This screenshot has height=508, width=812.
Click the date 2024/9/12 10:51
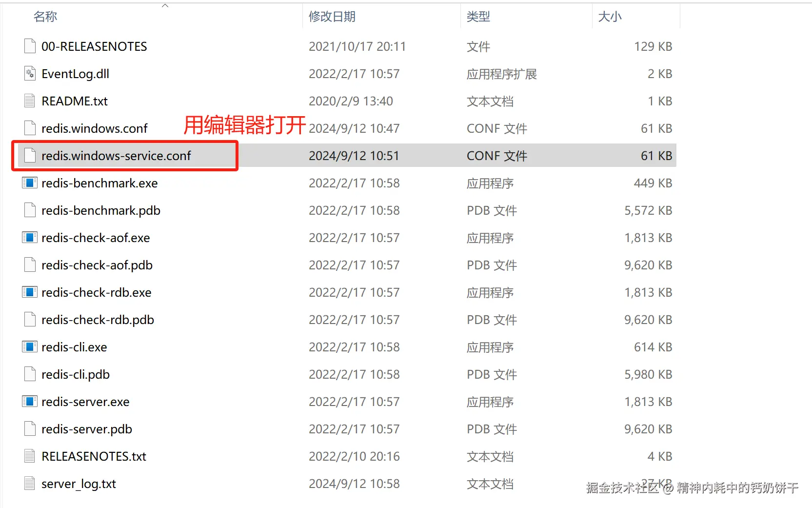(354, 156)
